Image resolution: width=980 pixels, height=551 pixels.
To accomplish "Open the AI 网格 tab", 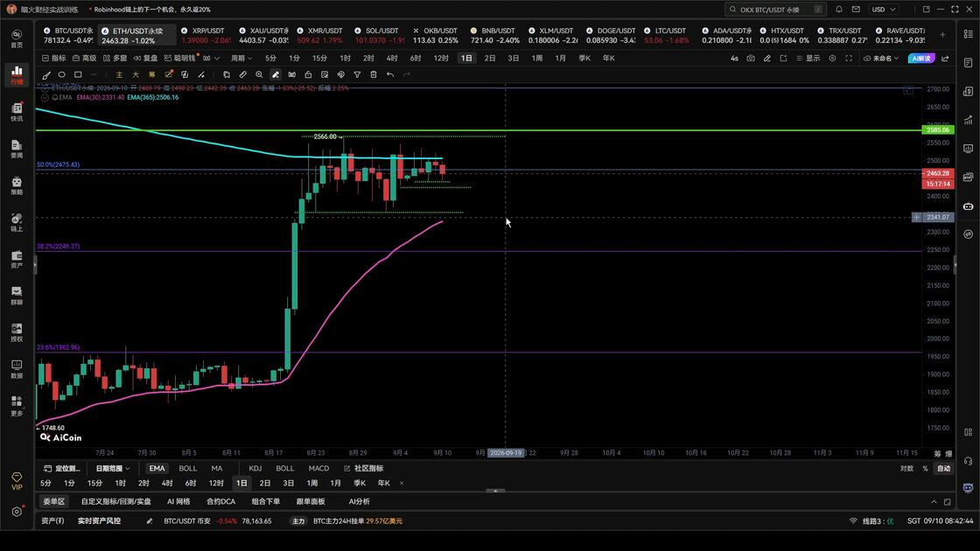I will click(178, 502).
